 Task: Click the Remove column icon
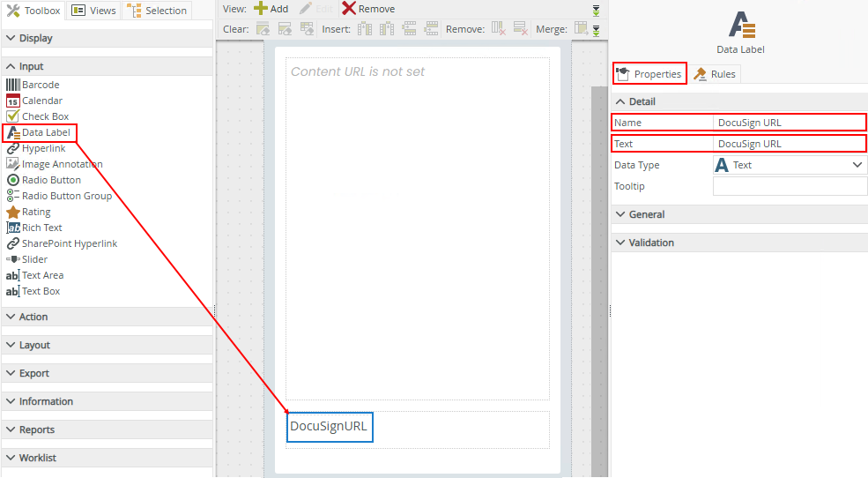tap(499, 29)
